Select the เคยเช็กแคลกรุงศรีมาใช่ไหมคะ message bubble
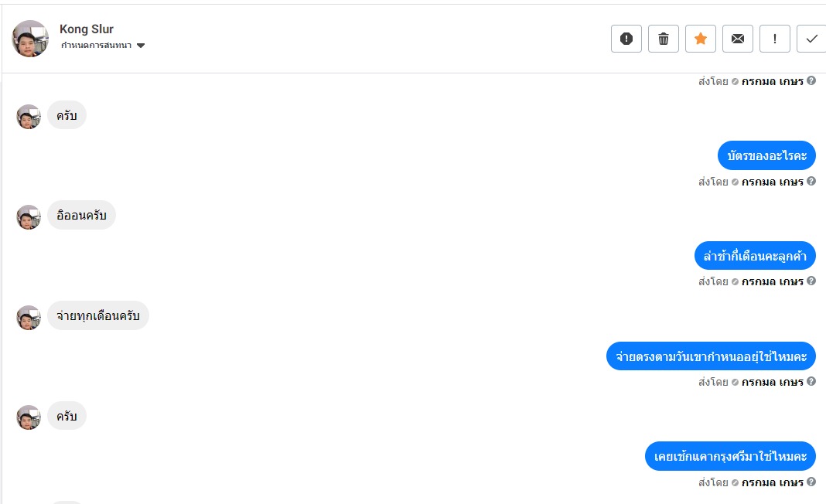 730,457
